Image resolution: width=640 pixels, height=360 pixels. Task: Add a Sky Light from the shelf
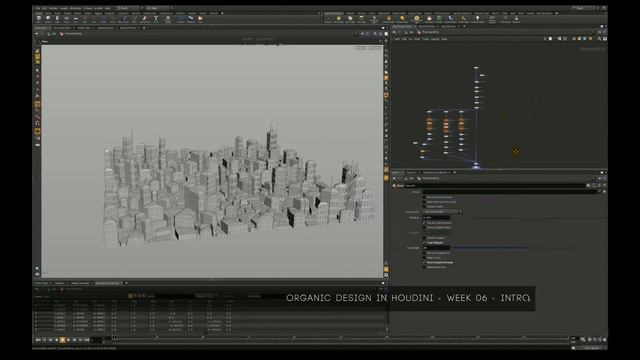429,19
